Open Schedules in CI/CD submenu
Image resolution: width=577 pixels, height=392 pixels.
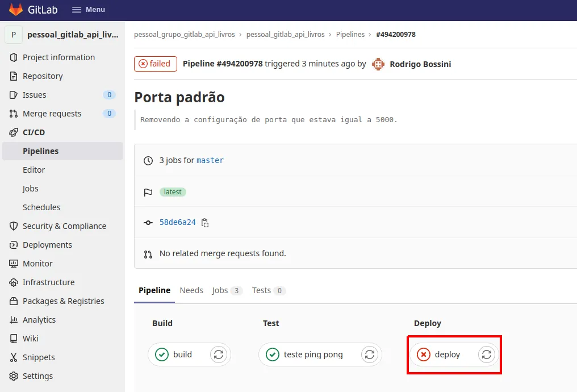41,207
